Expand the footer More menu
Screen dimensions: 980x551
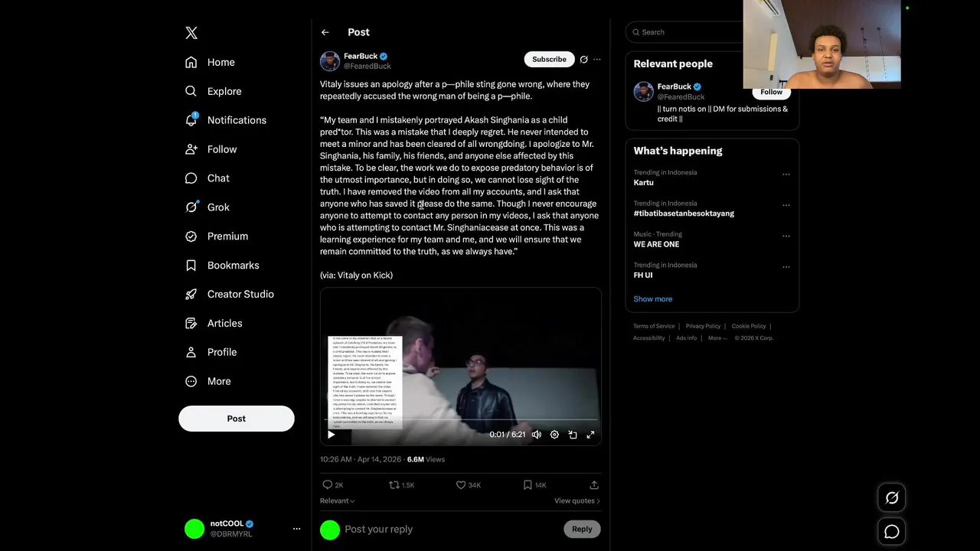point(717,338)
